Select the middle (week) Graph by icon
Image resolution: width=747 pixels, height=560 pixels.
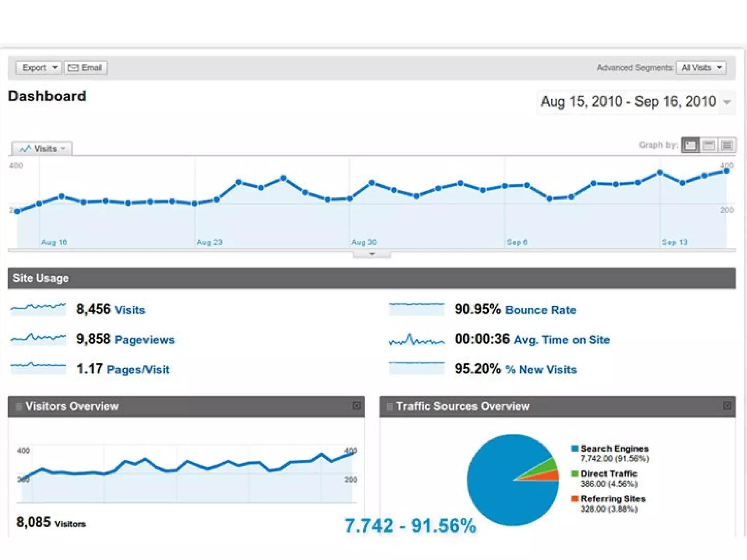point(708,145)
